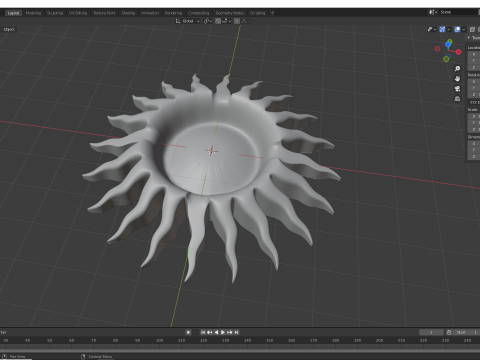Open the overlays options dropdown arrow
This screenshot has width=480, height=360.
(x=464, y=29)
